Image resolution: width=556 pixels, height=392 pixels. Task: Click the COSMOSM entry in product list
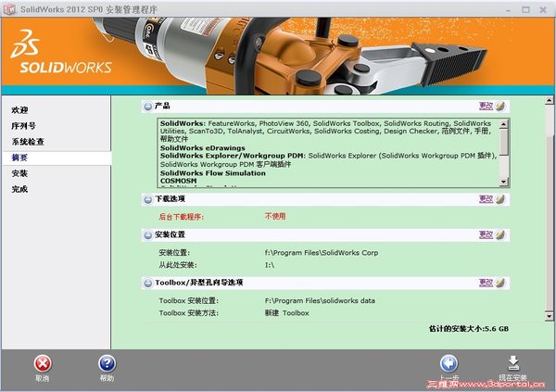pos(178,181)
